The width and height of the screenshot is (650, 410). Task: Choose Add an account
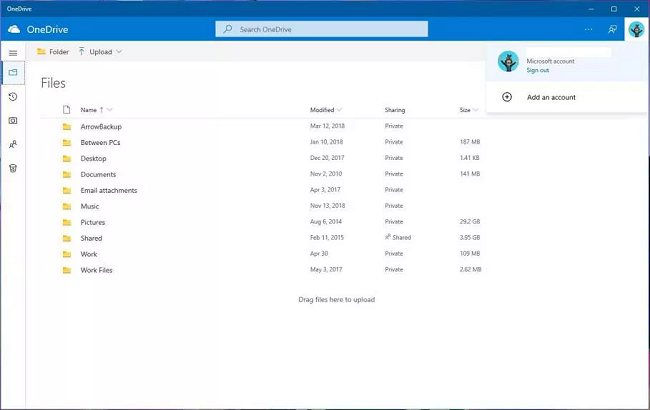[x=550, y=97]
